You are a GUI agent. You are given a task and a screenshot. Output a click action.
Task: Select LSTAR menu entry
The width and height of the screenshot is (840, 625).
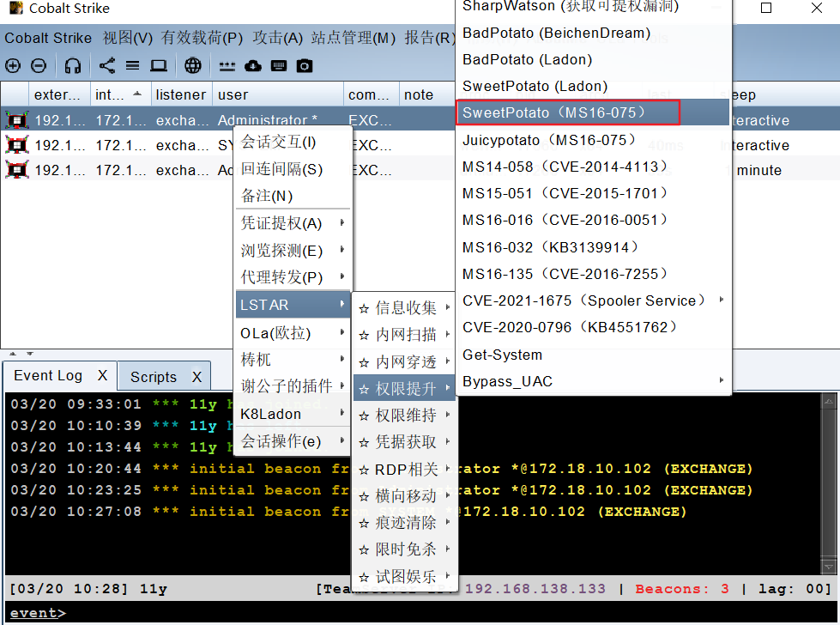tap(293, 305)
